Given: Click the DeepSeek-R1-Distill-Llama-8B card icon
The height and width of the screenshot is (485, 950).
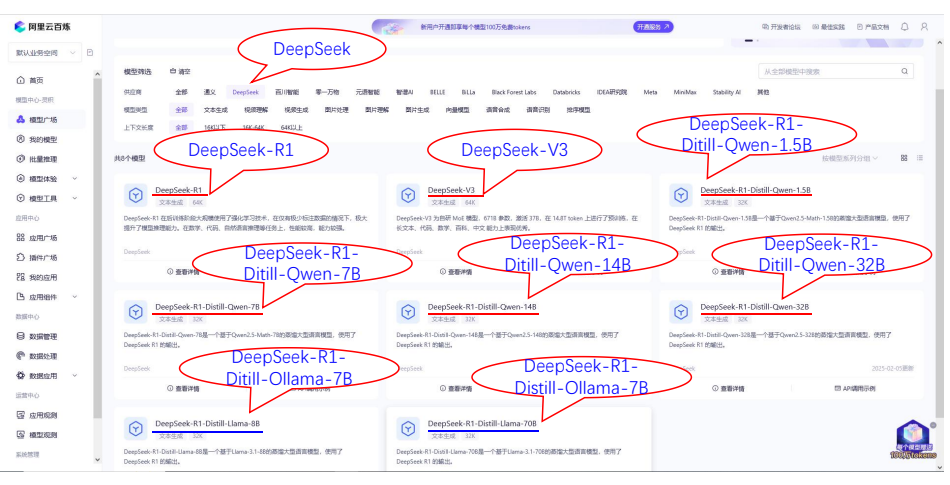Looking at the screenshot, I should pyautogui.click(x=135, y=429).
